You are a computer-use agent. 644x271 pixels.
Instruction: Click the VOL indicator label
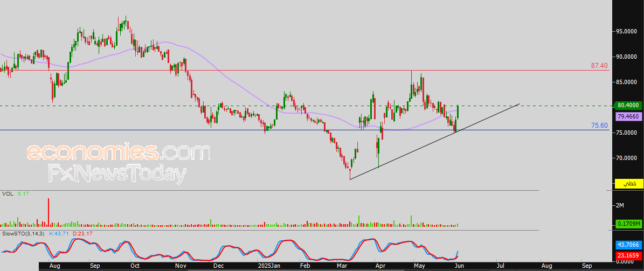(x=6, y=193)
